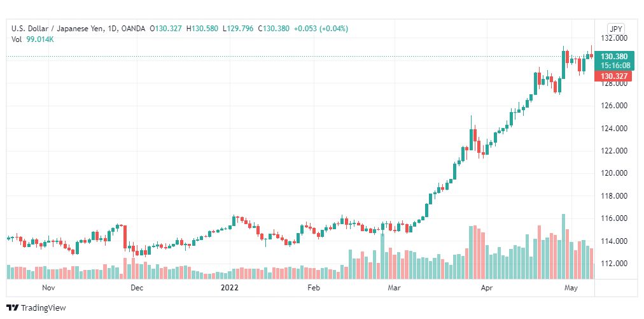The height and width of the screenshot is (319, 644).
Task: Click the Feb label on time axis
Action: tap(314, 288)
